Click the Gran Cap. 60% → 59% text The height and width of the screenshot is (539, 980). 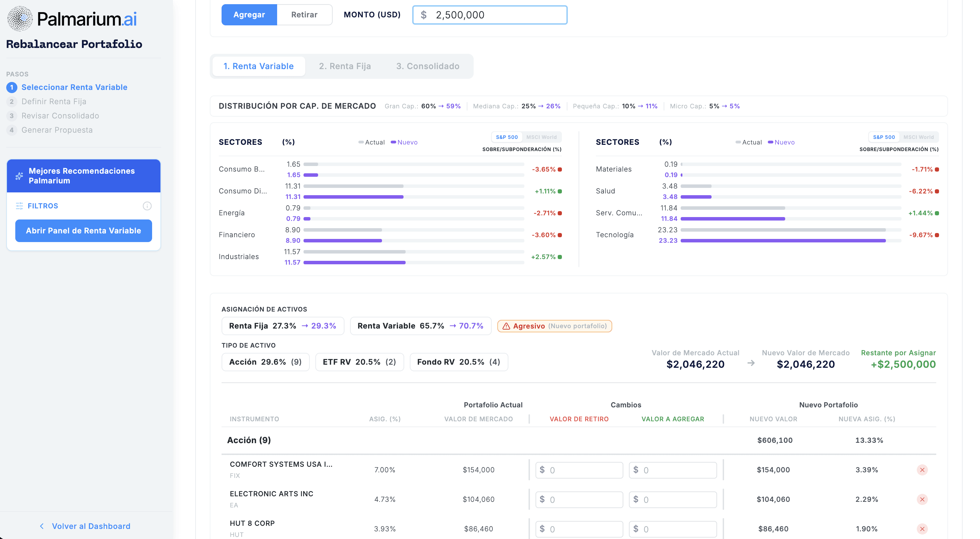click(423, 106)
